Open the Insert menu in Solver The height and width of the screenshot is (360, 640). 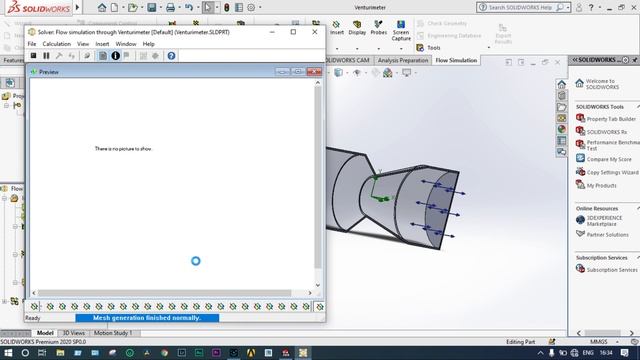(x=102, y=44)
